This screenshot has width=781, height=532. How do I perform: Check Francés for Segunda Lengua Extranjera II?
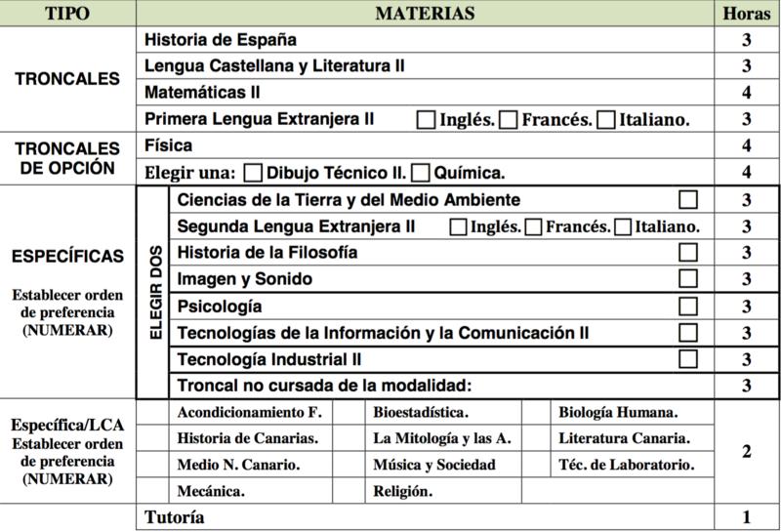click(533, 226)
